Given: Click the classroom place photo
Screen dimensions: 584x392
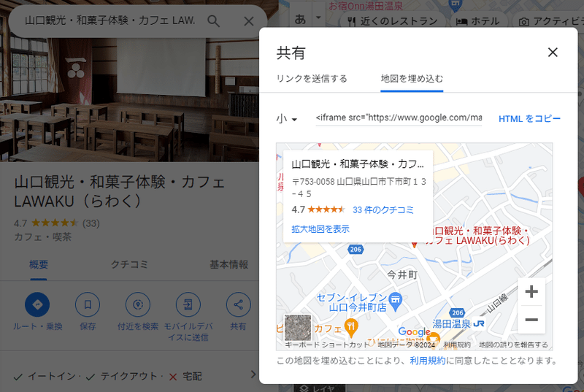Looking at the screenshot, I should pyautogui.click(x=129, y=99).
